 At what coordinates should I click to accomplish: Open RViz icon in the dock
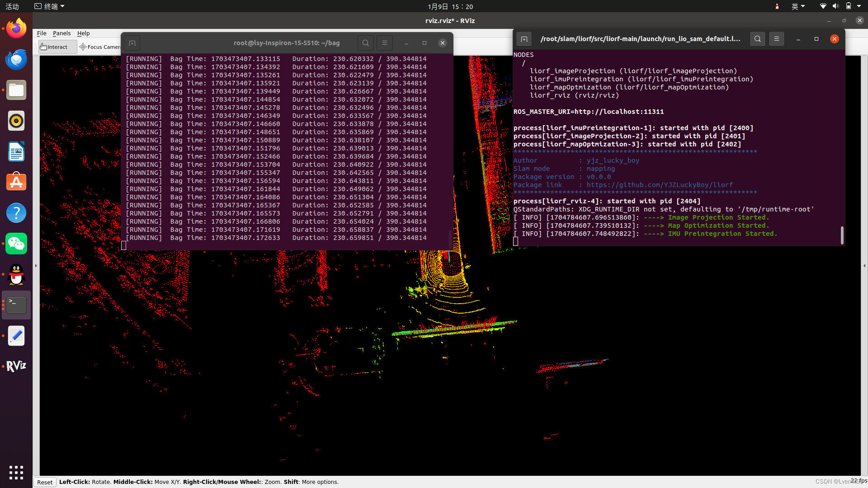click(16, 366)
